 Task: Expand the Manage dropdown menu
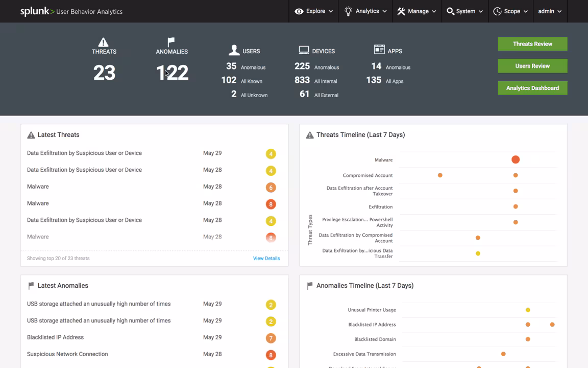(417, 11)
